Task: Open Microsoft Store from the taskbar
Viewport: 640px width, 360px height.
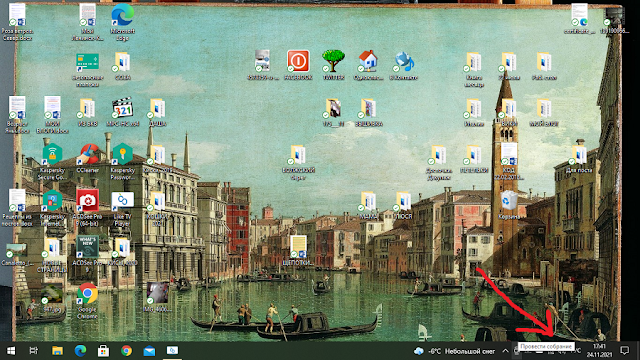Action: 103,351
